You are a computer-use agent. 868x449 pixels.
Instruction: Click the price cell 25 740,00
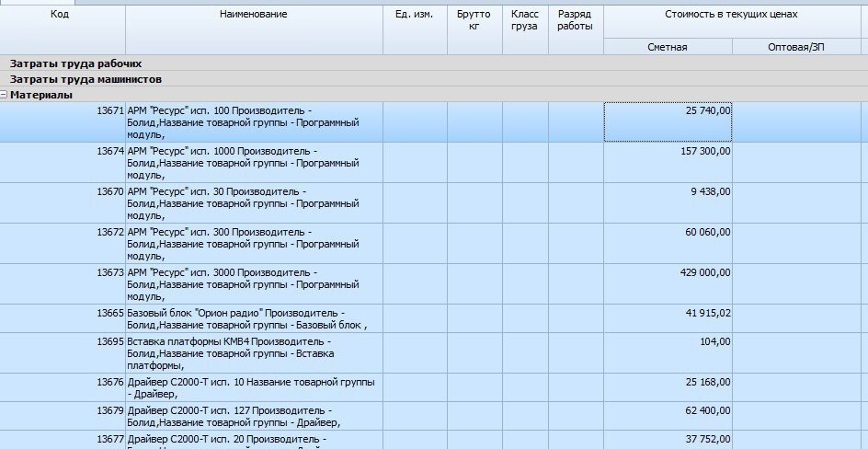point(668,121)
